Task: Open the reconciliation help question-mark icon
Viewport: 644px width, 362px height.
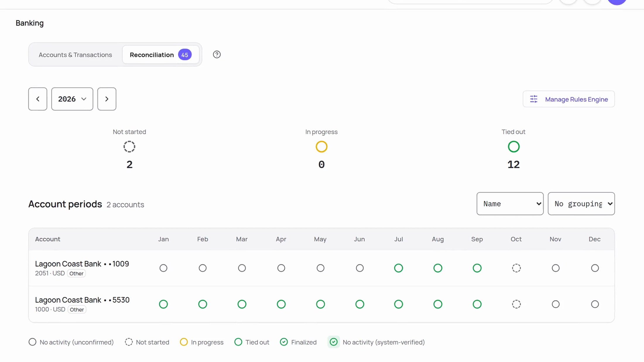Action: [x=217, y=55]
